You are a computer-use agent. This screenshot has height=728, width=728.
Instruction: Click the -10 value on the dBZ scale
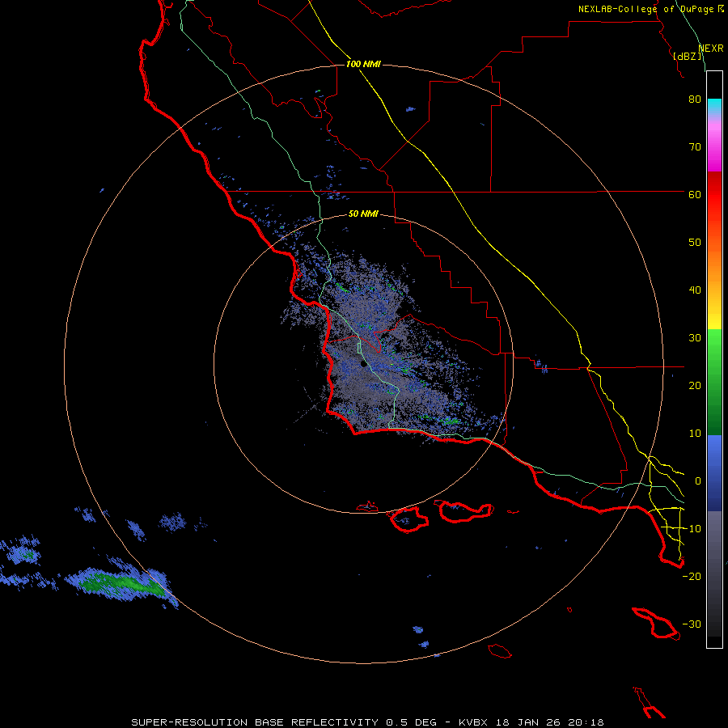click(692, 529)
